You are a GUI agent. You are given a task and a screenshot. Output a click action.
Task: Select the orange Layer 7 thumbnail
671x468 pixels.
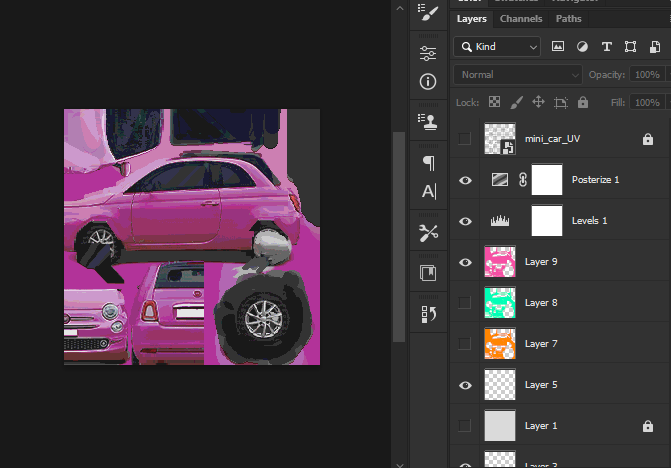coord(500,344)
